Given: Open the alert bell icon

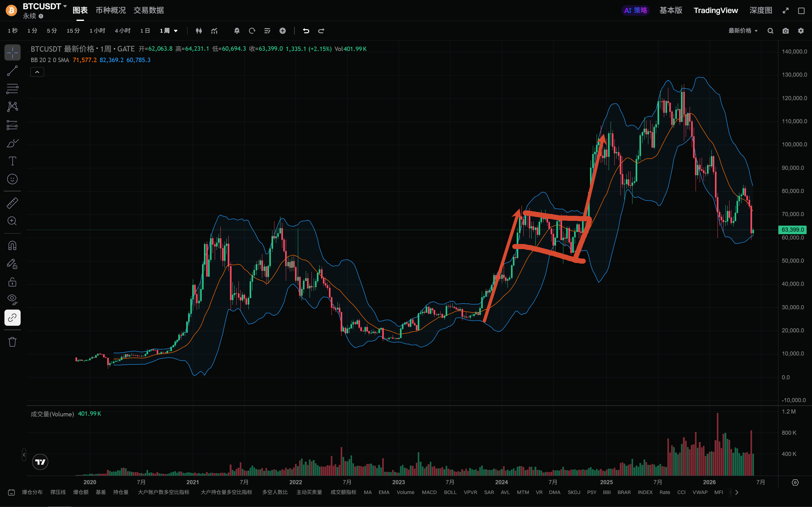Looking at the screenshot, I should pos(237,31).
